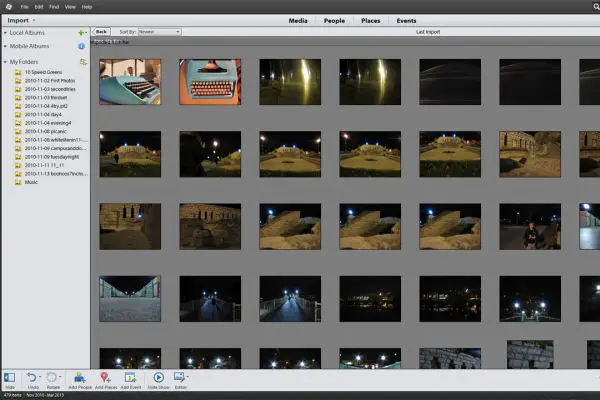Image resolution: width=600 pixels, height=400 pixels.
Task: Open the Sort By dropdown
Action: [159, 32]
